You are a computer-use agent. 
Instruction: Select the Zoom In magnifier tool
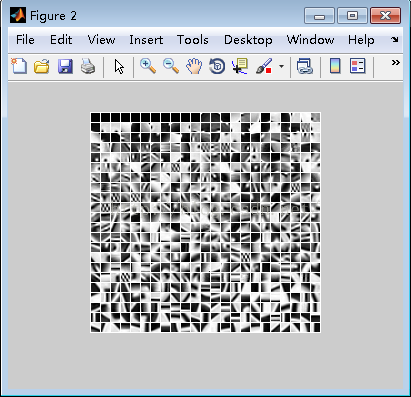(x=148, y=66)
